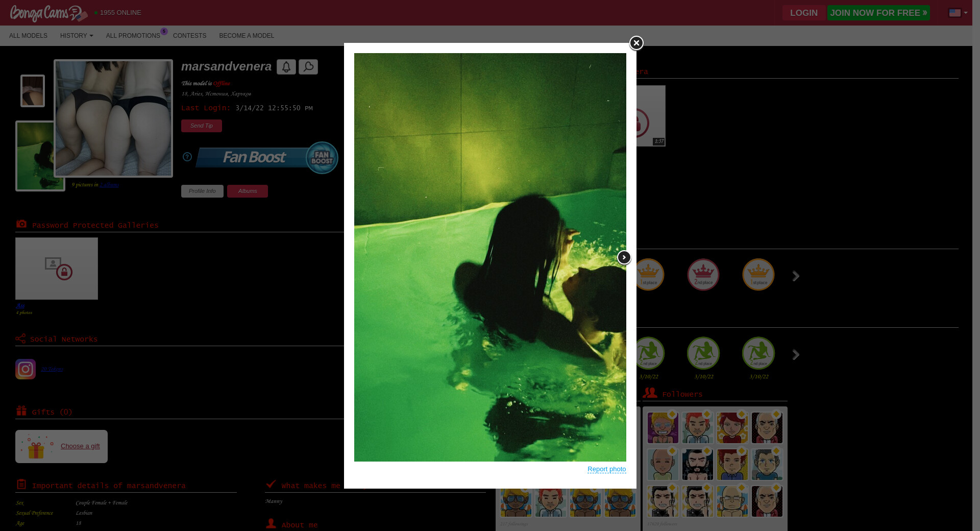Open the ALL MODELS menu item

pyautogui.click(x=28, y=36)
